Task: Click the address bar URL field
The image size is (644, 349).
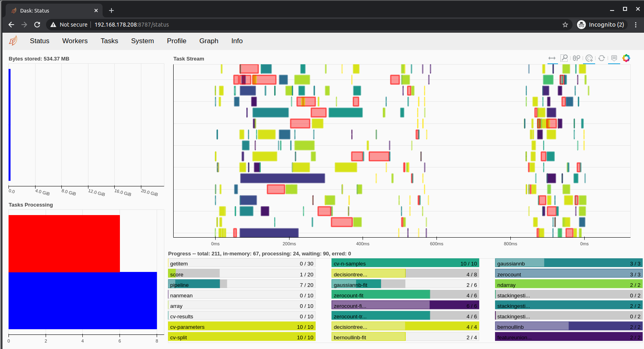Action: (307, 25)
